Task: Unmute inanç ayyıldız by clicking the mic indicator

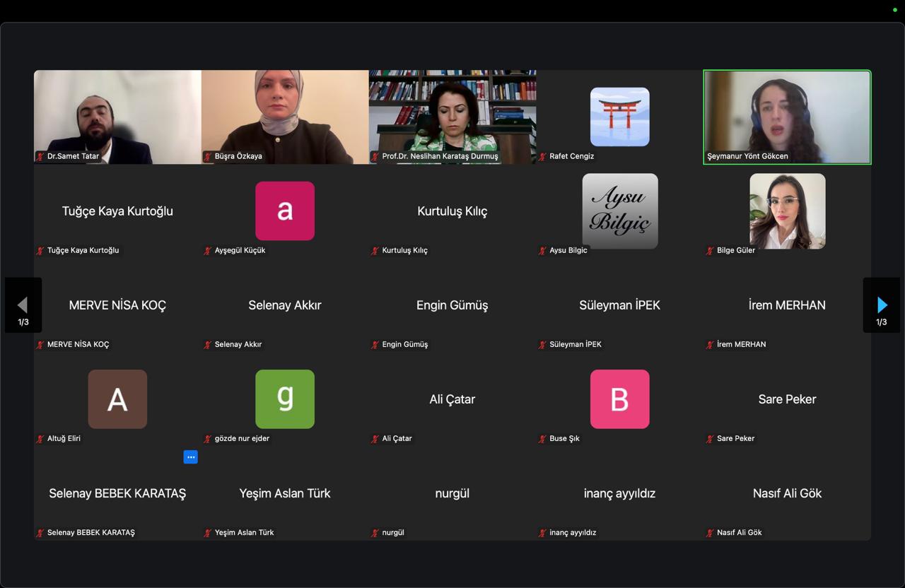Action: tap(542, 533)
